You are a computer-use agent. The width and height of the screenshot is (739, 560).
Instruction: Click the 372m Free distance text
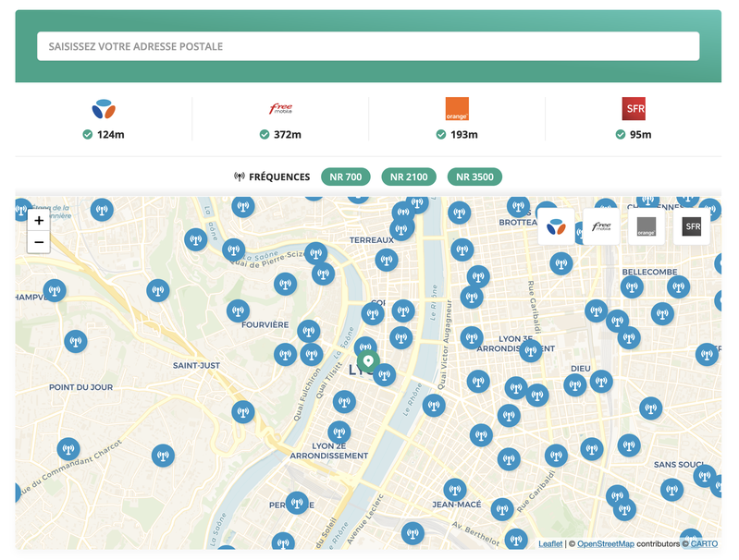(x=288, y=135)
